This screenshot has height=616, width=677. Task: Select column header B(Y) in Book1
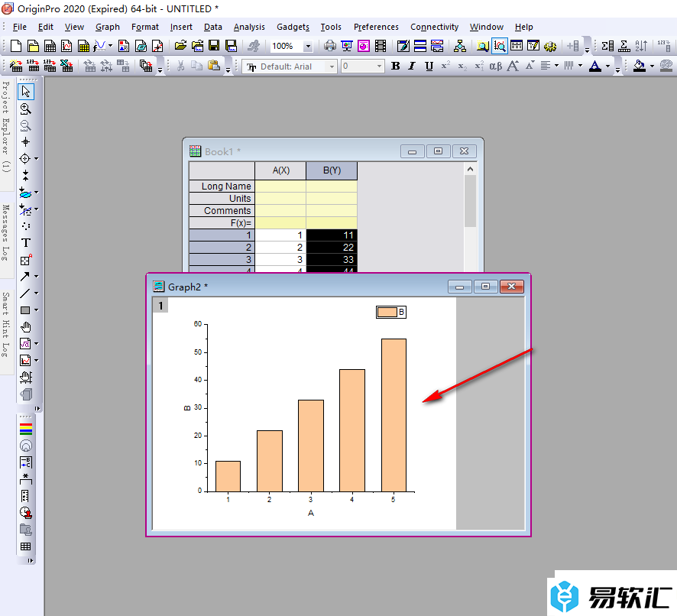pyautogui.click(x=332, y=170)
